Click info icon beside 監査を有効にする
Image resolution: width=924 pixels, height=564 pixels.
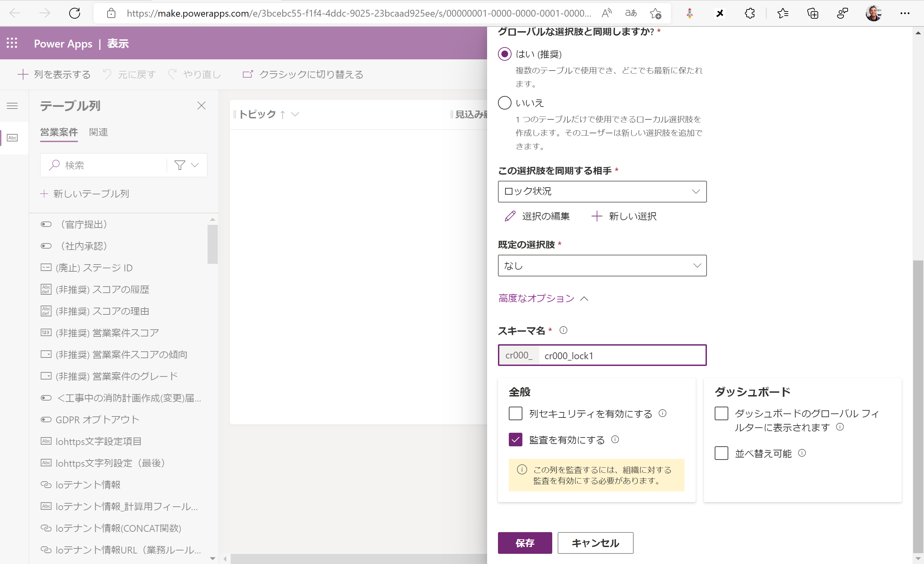tap(615, 440)
